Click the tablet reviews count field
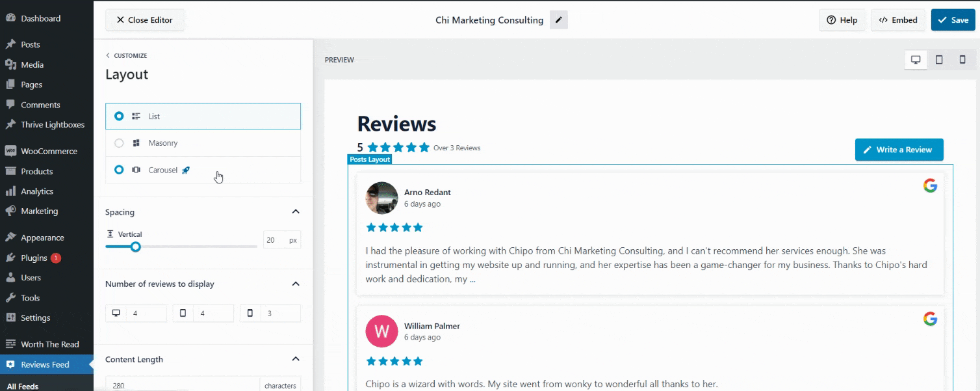980x391 pixels. [x=214, y=313]
